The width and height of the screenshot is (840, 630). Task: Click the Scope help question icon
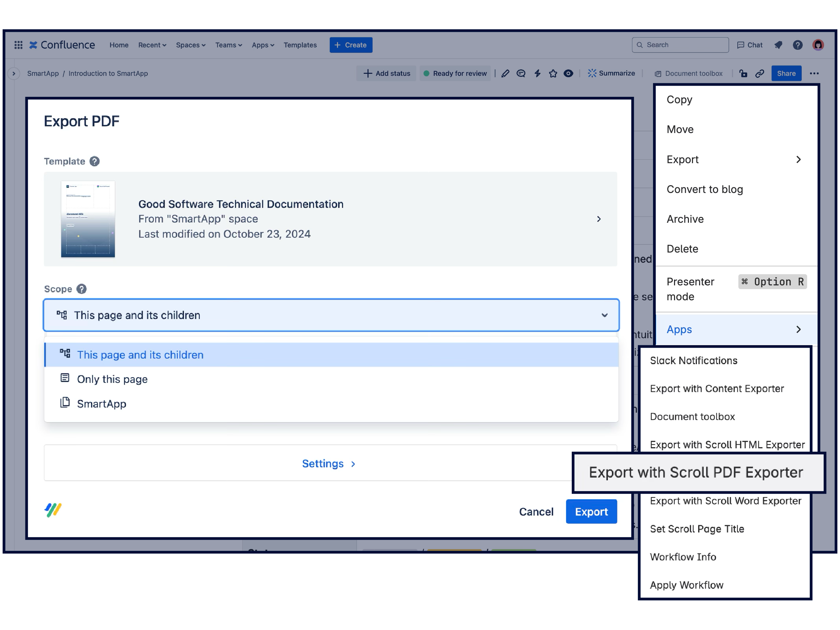point(81,289)
